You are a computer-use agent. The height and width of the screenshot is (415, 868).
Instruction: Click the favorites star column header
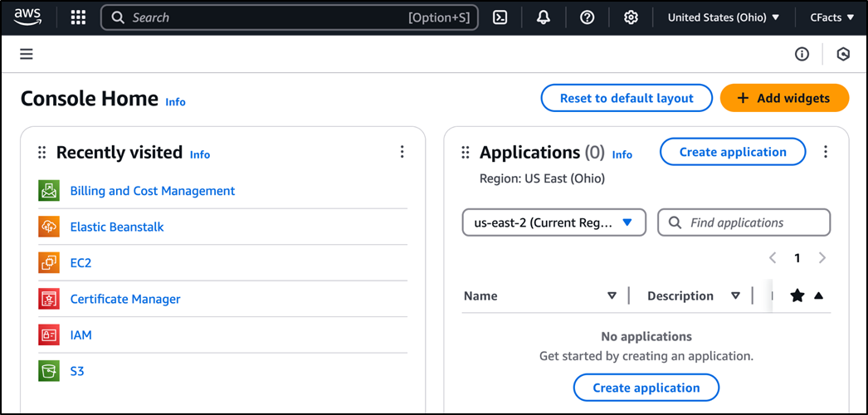pos(797,295)
